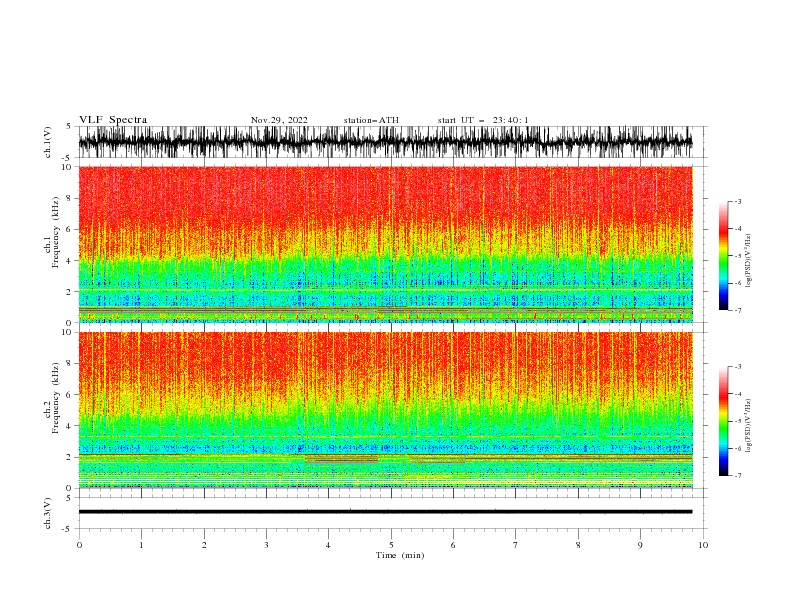Click the "station=ATH" label

coord(371,120)
